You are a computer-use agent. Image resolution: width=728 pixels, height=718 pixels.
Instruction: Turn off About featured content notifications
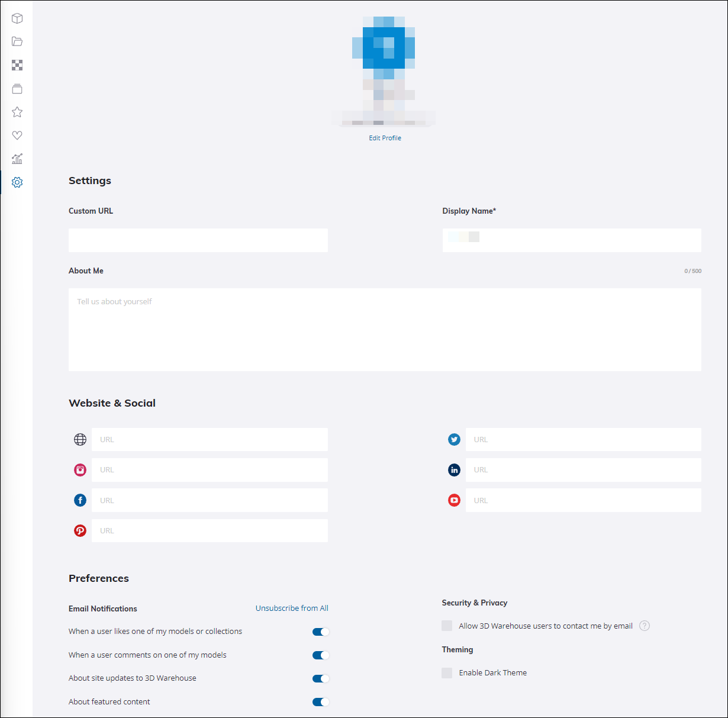(320, 701)
